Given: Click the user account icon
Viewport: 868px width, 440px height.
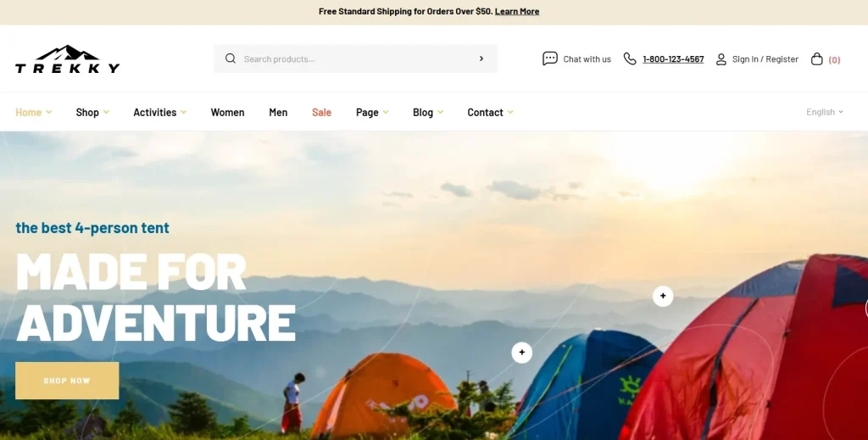Looking at the screenshot, I should coord(721,58).
